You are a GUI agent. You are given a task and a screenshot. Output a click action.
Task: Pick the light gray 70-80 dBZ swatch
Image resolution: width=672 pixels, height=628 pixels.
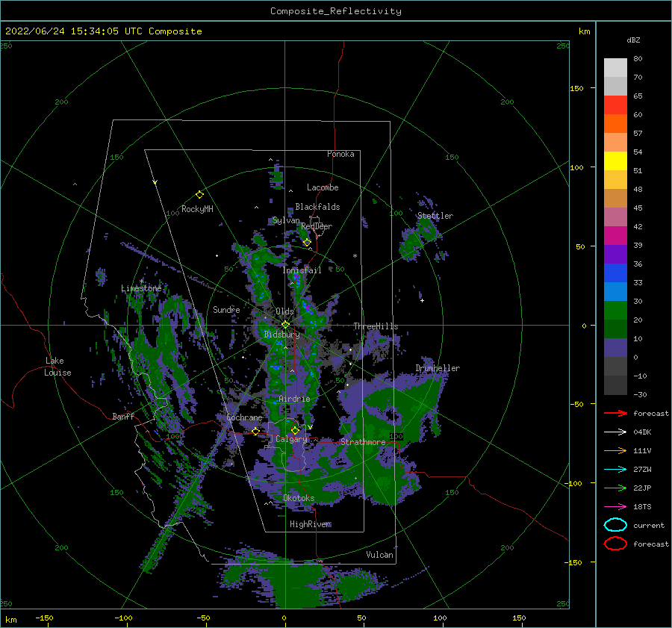[615, 67]
